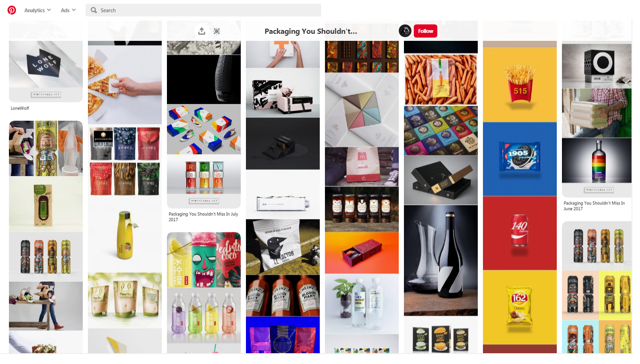Image resolution: width=640 pixels, height=364 pixels.
Task: Open 'Packaging You Shouldn't Miss In July 2017' caption
Action: 204,217
